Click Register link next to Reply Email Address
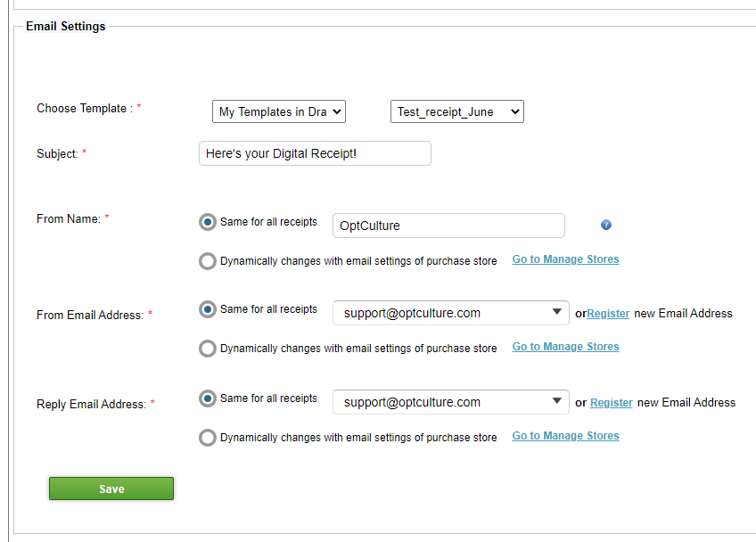756x542 pixels. [612, 403]
